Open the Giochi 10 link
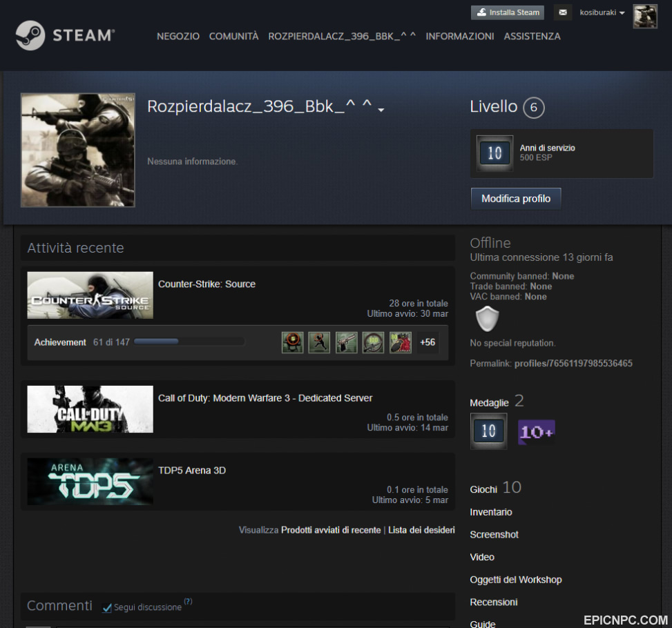 pos(495,488)
